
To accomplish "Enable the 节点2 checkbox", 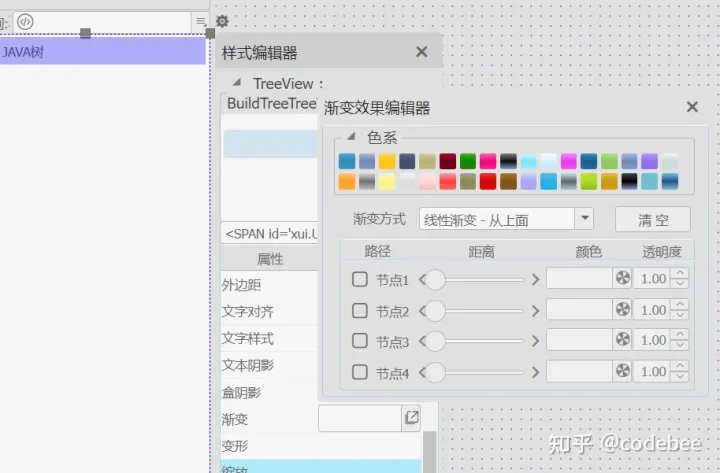I will (x=360, y=310).
